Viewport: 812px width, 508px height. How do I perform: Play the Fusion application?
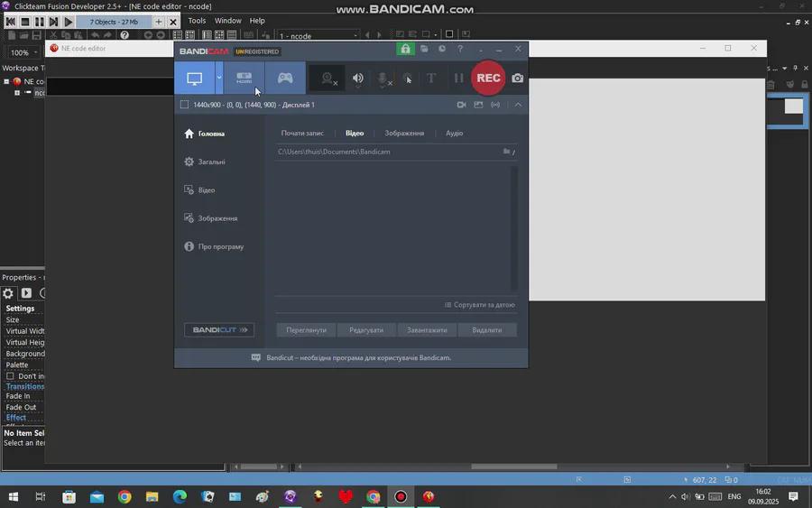[69, 22]
